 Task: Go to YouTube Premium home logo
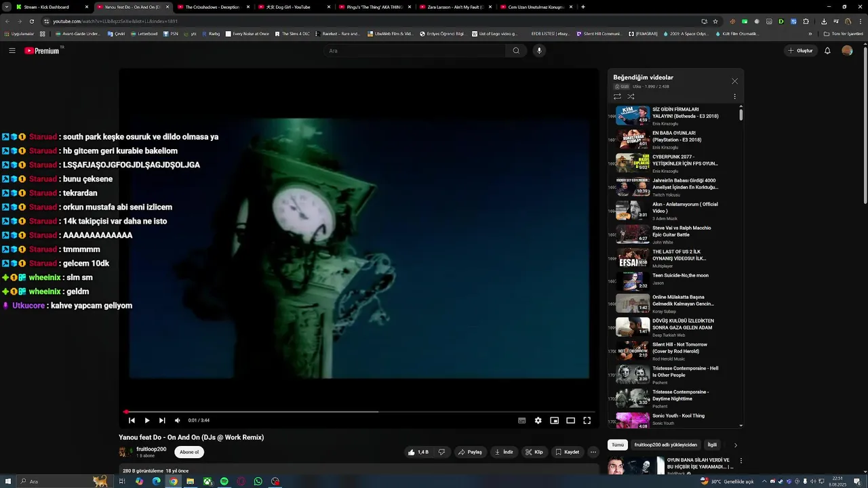[x=42, y=51]
